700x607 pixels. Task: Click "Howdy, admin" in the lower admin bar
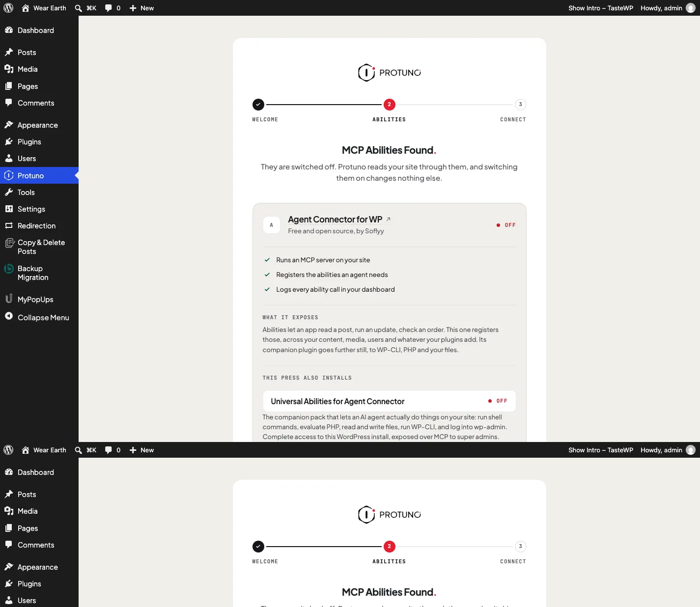click(661, 450)
